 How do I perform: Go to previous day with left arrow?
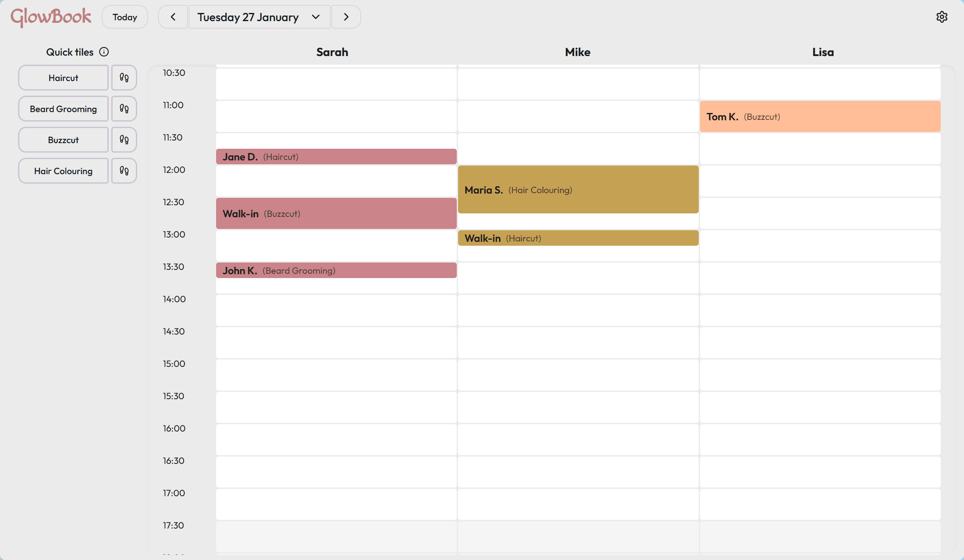(173, 17)
